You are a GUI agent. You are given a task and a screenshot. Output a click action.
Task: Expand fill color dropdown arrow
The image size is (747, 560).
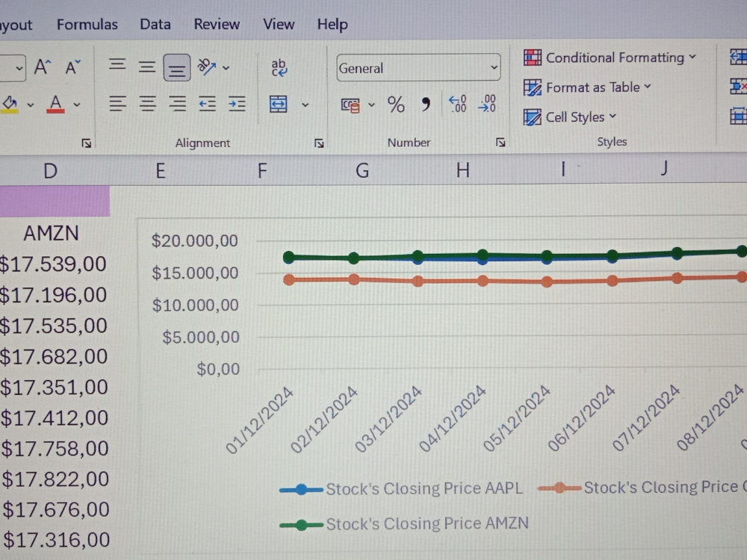pyautogui.click(x=31, y=105)
